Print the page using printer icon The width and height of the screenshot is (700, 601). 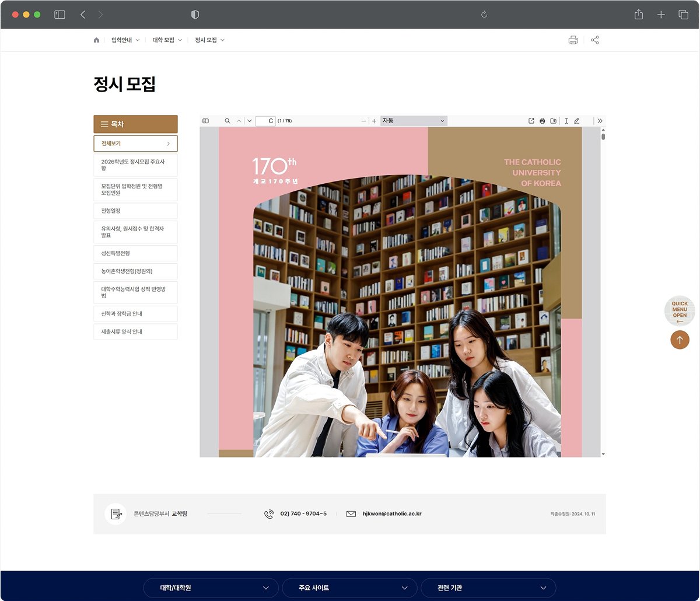coord(573,40)
